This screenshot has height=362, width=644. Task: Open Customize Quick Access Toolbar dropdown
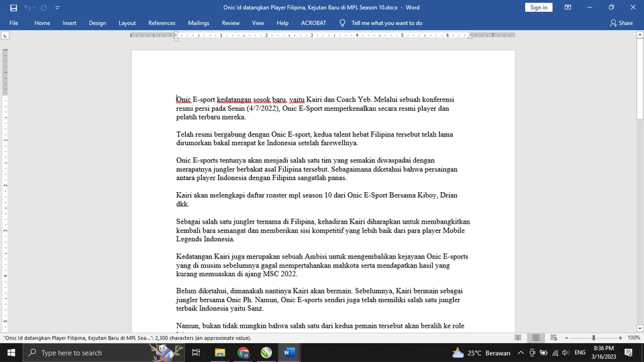click(57, 7)
